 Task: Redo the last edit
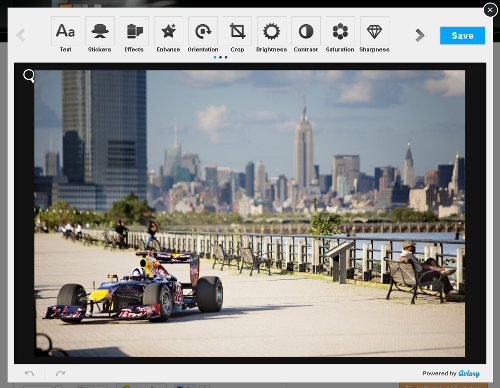60,373
